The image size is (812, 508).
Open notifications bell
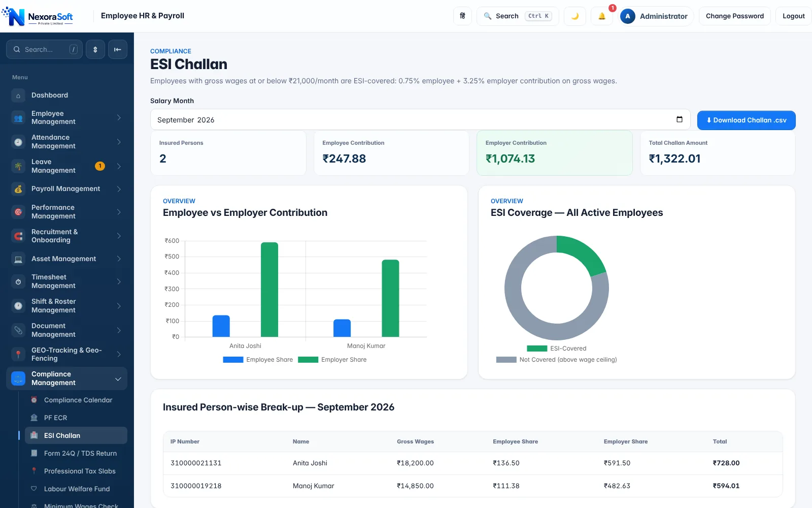coord(602,16)
